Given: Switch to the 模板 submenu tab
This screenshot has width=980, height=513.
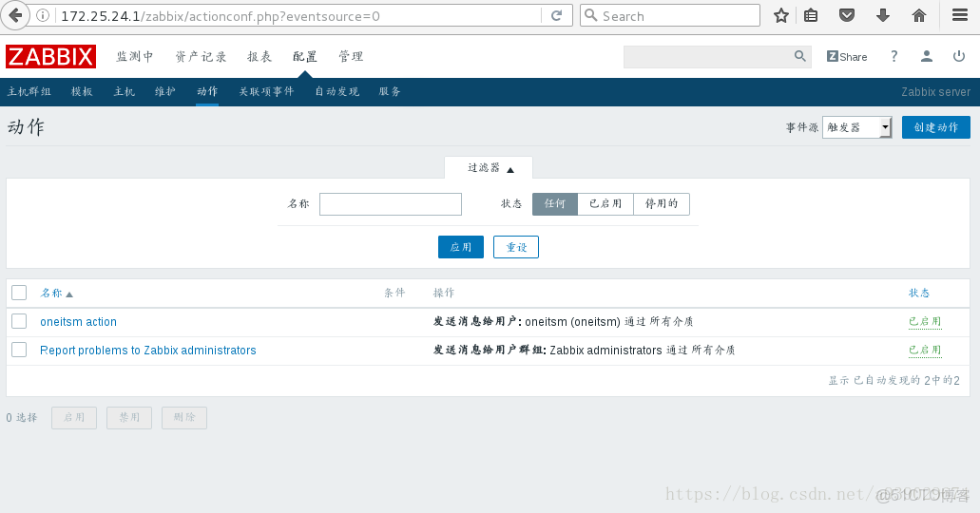Looking at the screenshot, I should [x=82, y=91].
